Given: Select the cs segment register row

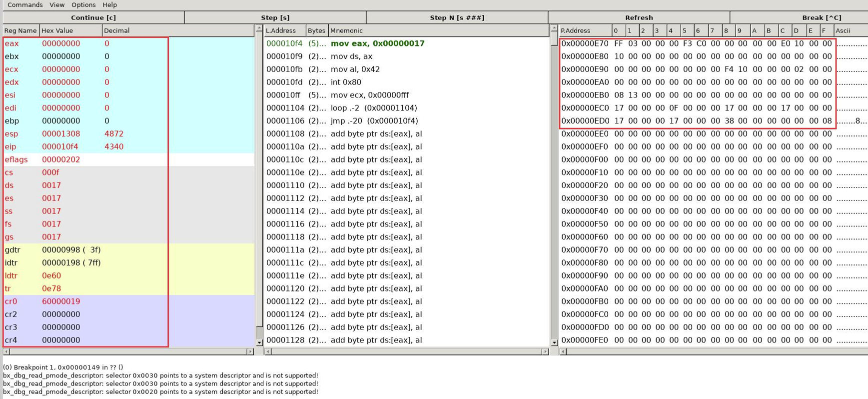Looking at the screenshot, I should (x=129, y=172).
